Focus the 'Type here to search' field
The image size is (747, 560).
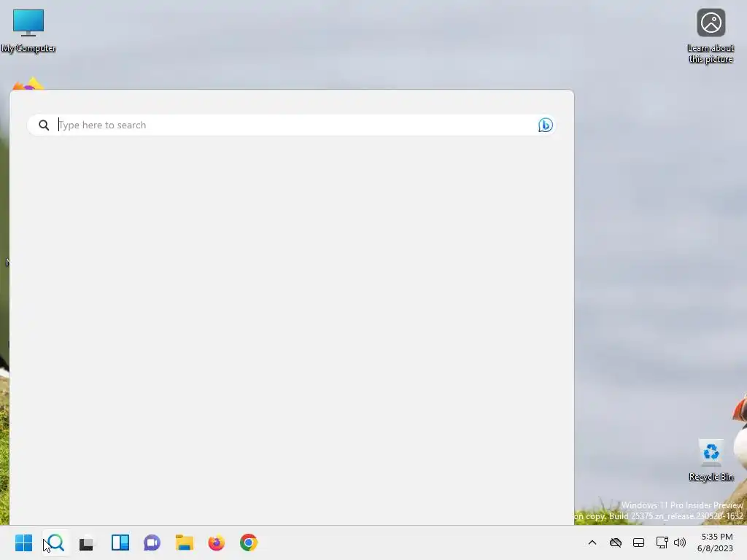click(x=292, y=125)
